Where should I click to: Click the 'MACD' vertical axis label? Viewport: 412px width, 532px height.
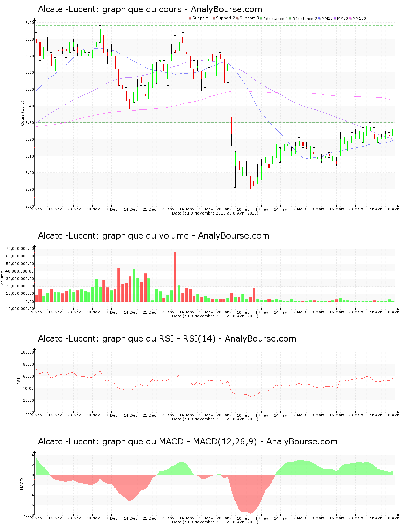point(22,484)
